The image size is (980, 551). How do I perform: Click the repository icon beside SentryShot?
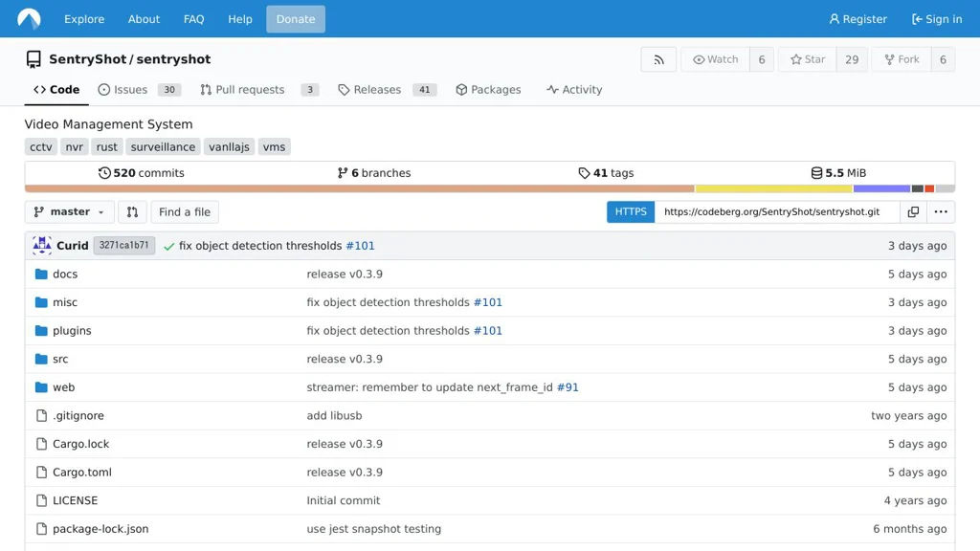[x=33, y=59]
